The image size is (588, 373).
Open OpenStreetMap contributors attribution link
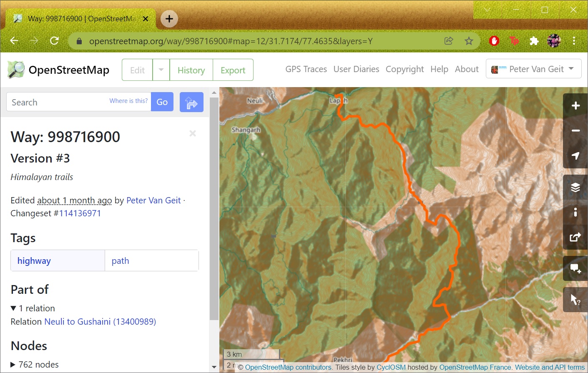pyautogui.click(x=289, y=367)
